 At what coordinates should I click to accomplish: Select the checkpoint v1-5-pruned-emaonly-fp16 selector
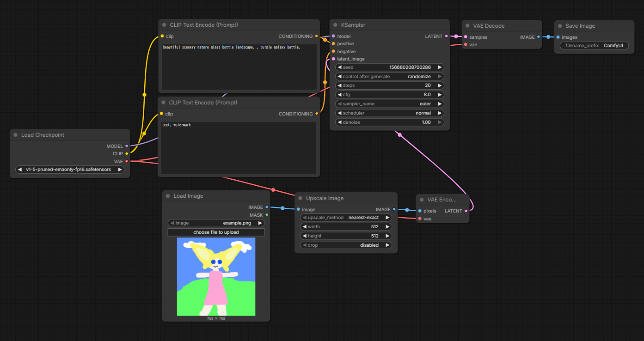point(69,170)
